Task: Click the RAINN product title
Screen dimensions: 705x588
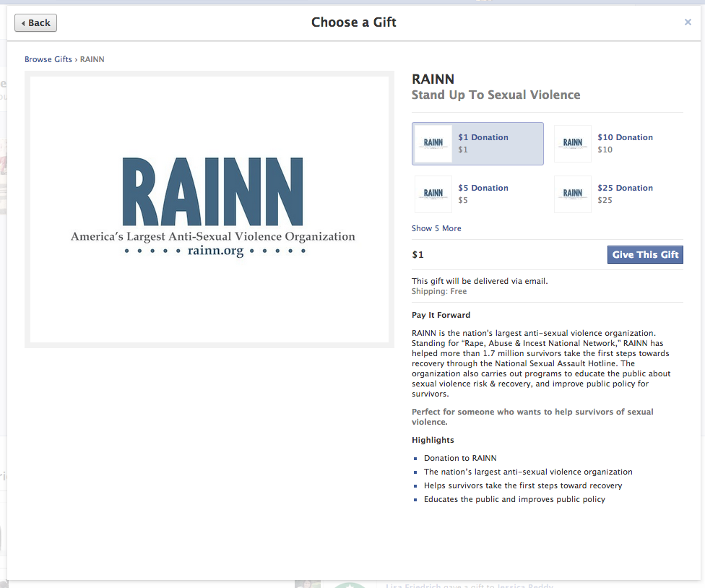Action: [433, 79]
